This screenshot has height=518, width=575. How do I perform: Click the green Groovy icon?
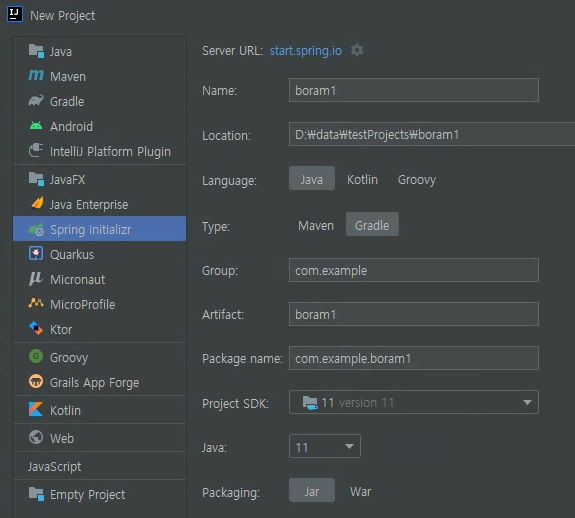click(x=36, y=356)
